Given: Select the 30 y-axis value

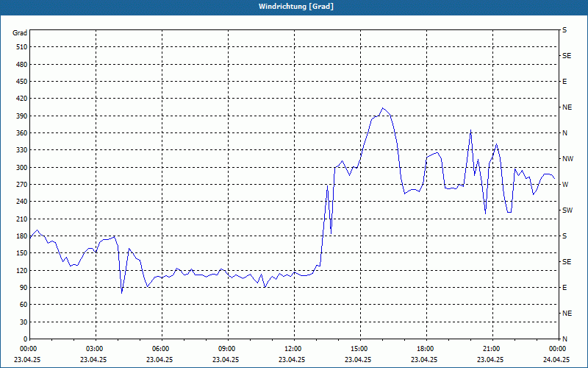Looking at the screenshot, I should click(x=24, y=322).
